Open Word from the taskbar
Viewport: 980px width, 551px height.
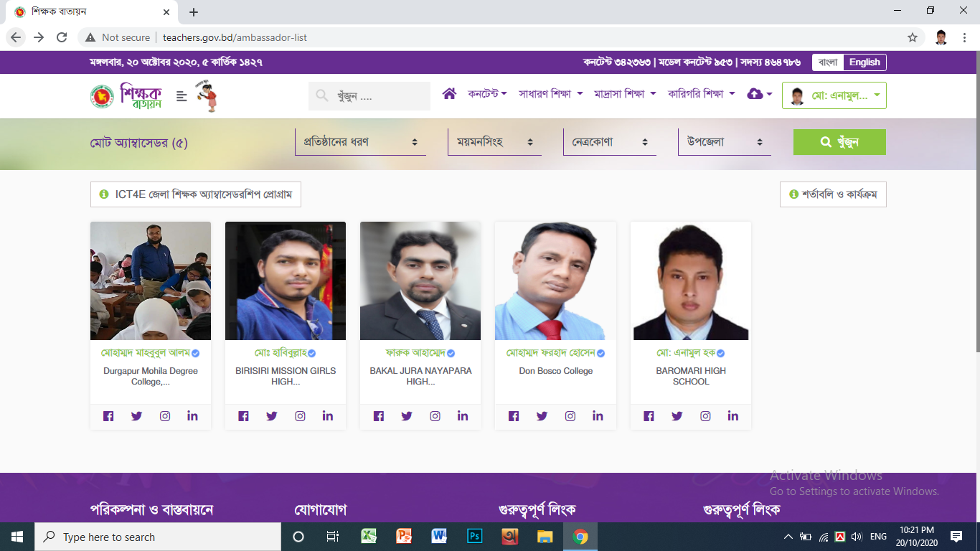click(x=439, y=536)
